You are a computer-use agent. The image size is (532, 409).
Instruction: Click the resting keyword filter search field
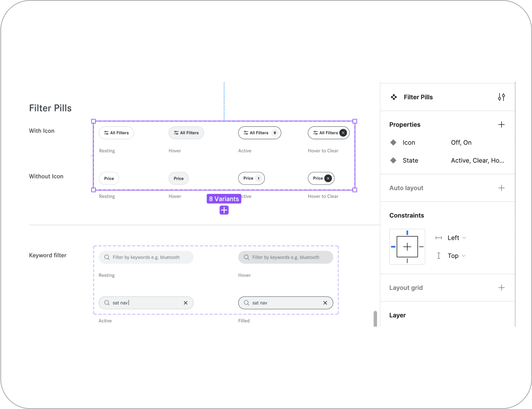click(x=146, y=257)
